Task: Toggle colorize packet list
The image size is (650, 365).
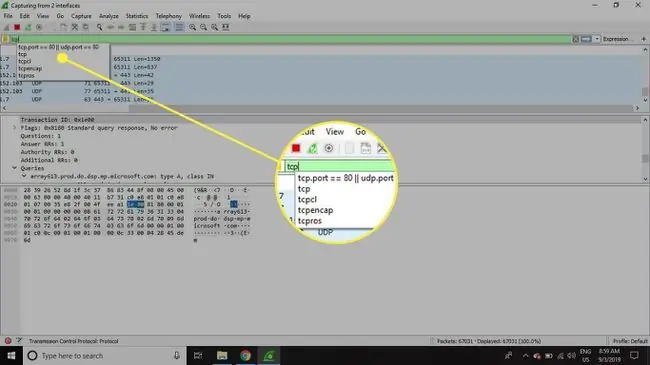Action: (179, 27)
